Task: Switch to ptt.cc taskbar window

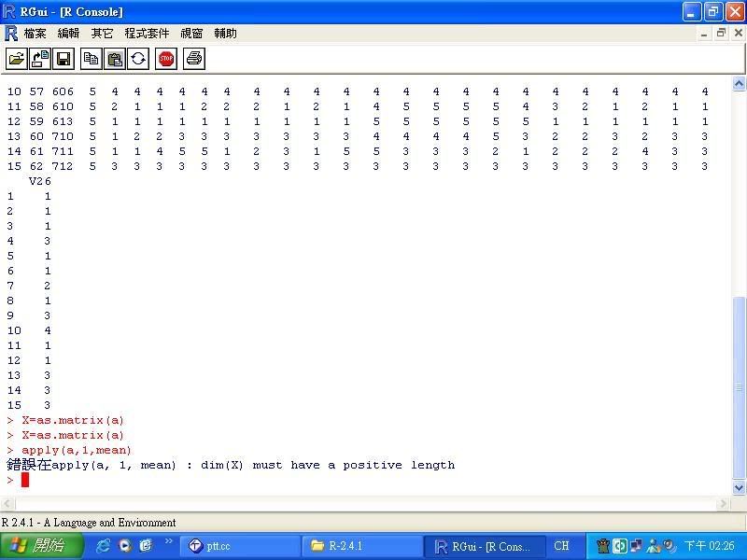Action: [x=240, y=546]
